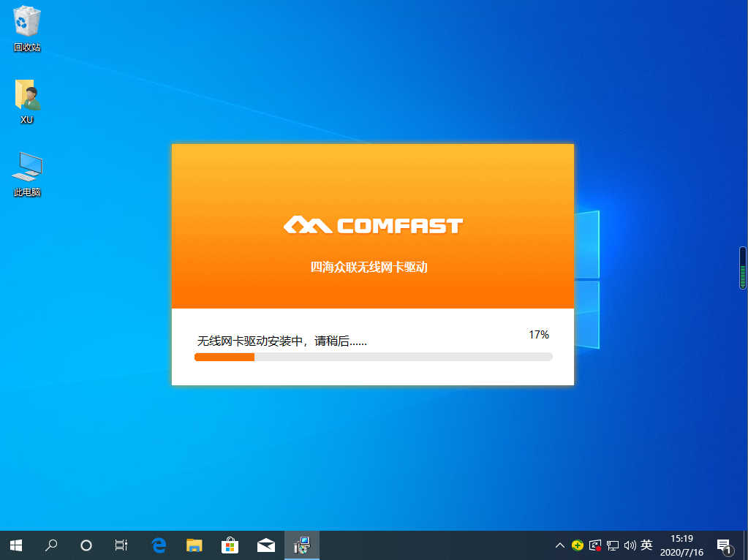This screenshot has width=748, height=560.
Task: Click the green plus tray icon
Action: (577, 545)
